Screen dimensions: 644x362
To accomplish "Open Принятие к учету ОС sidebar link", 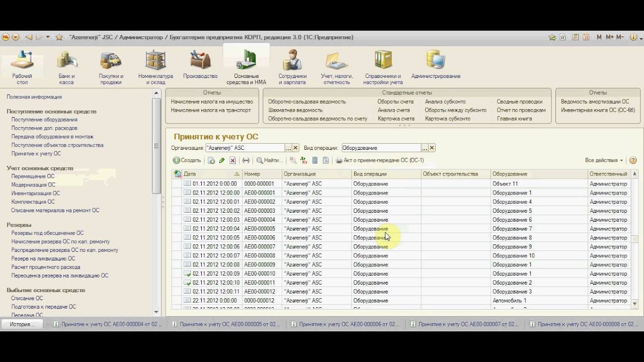I will [36, 153].
